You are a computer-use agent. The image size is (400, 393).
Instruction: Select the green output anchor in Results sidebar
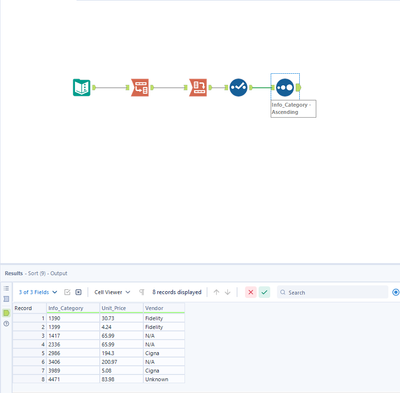[6, 313]
